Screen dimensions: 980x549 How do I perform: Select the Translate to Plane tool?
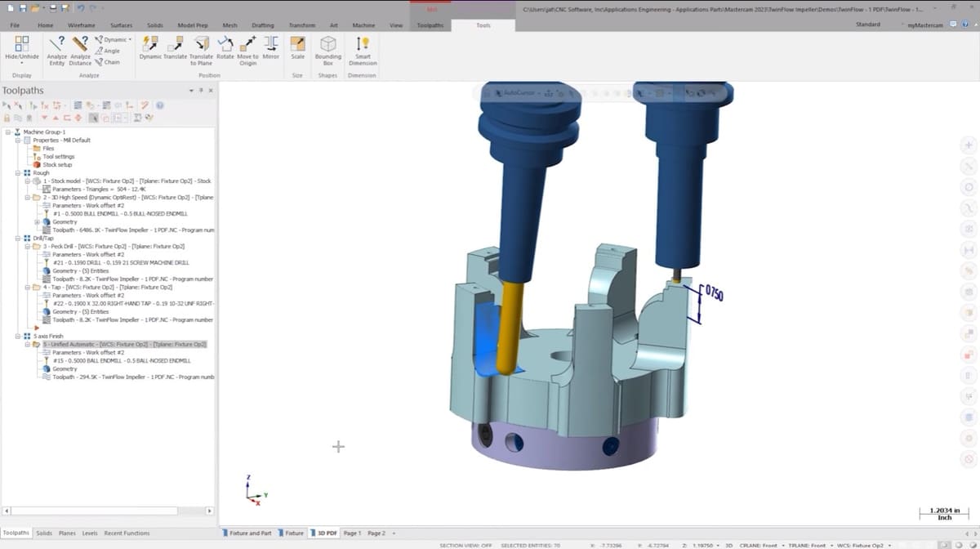pyautogui.click(x=201, y=51)
